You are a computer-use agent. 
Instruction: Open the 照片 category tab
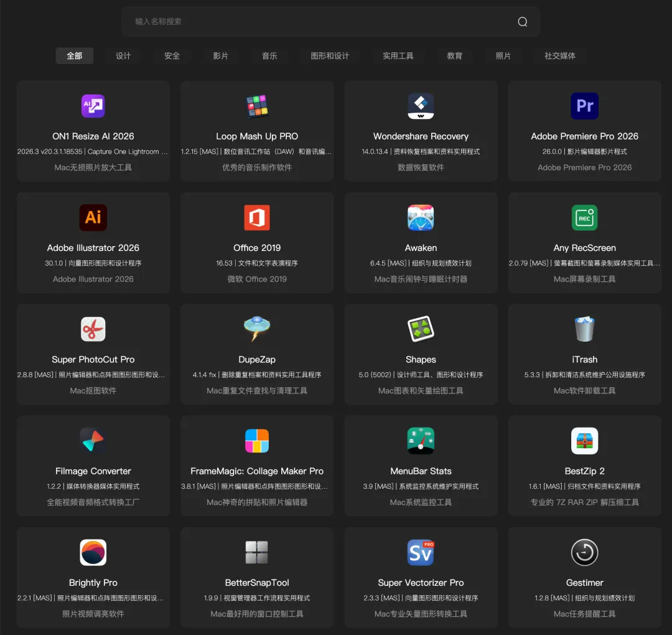pos(503,56)
